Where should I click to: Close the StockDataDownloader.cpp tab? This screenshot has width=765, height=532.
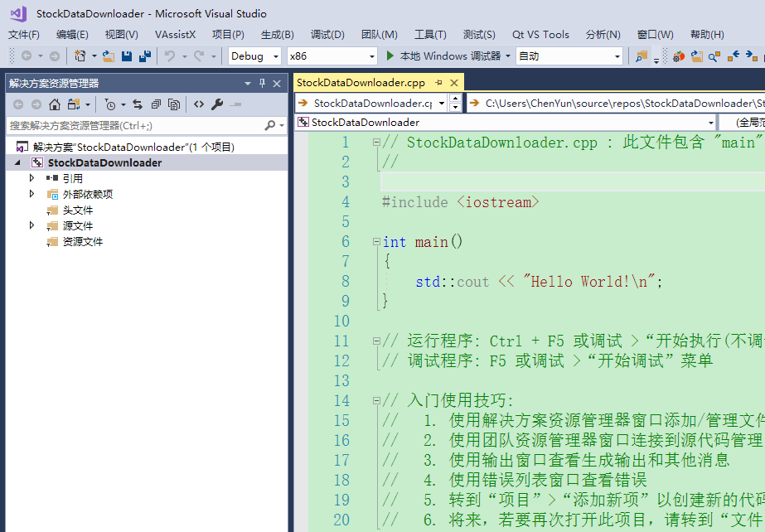click(x=453, y=83)
